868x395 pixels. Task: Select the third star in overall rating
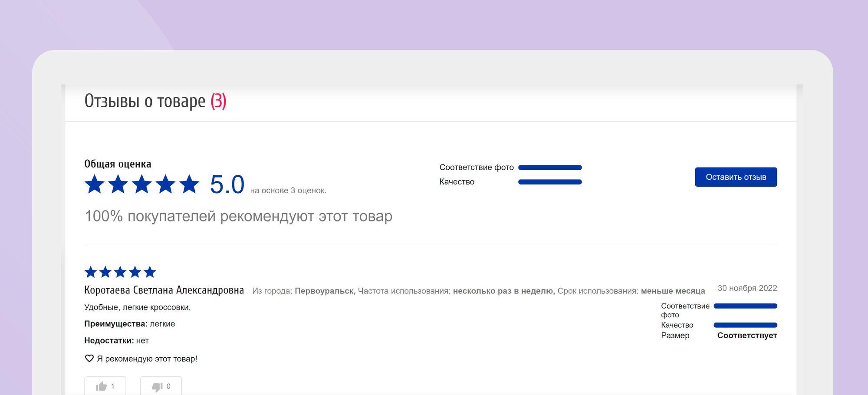[x=142, y=184]
